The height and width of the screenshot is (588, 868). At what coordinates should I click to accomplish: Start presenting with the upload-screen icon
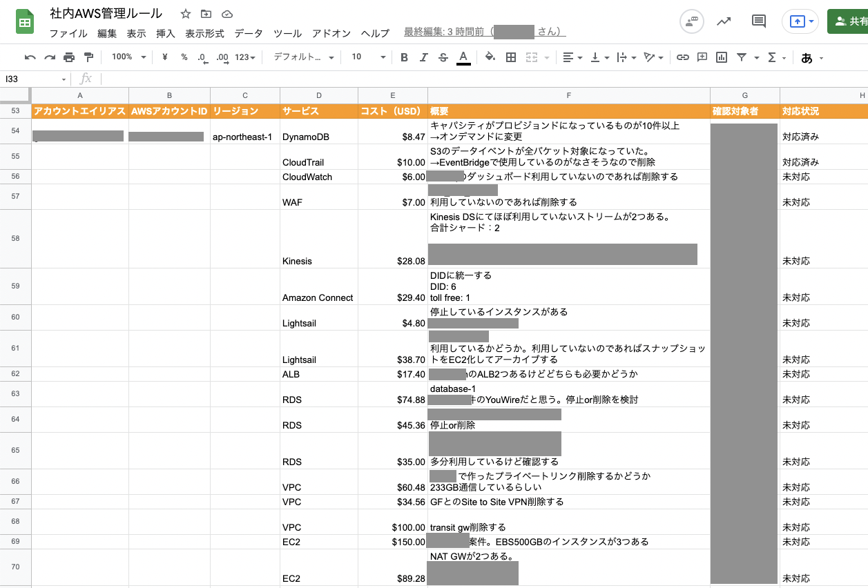(796, 21)
